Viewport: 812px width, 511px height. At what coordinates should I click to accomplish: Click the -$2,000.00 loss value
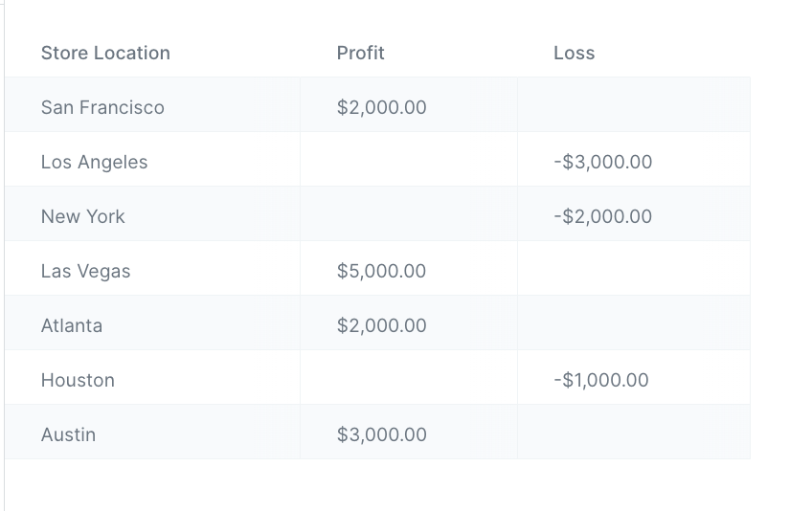point(602,217)
